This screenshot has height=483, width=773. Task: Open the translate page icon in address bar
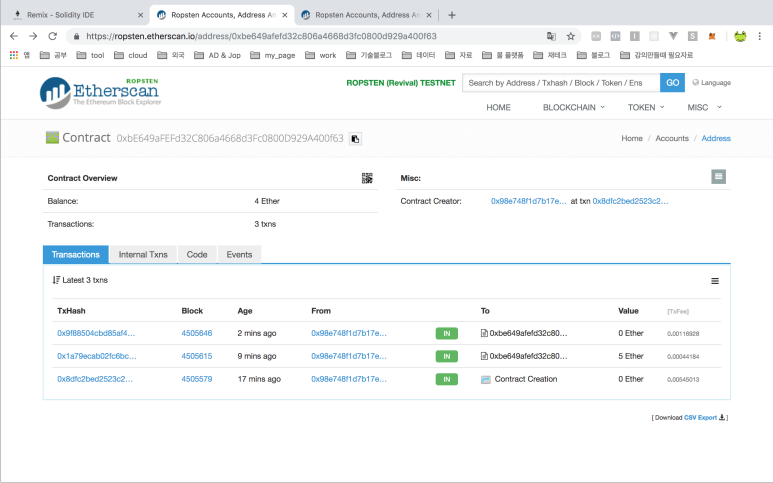pos(551,36)
